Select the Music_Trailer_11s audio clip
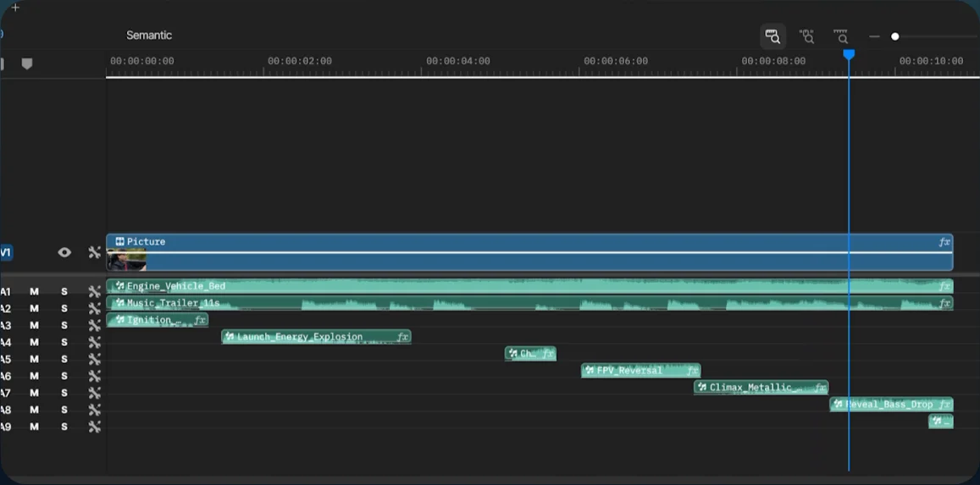The height and width of the screenshot is (485, 980). click(x=529, y=303)
